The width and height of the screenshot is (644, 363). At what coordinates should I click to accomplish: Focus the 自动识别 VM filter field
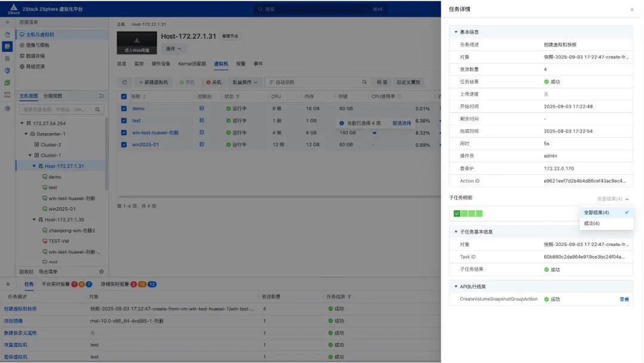317,82
